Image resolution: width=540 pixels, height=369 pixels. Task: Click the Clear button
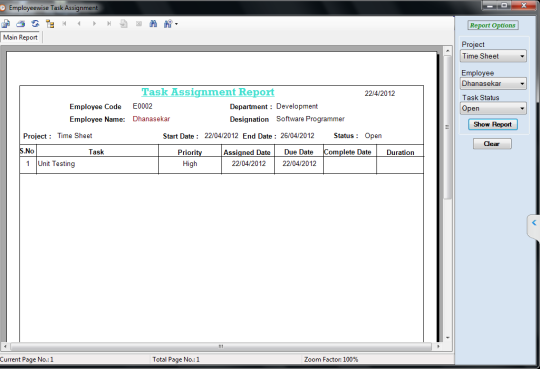492,144
